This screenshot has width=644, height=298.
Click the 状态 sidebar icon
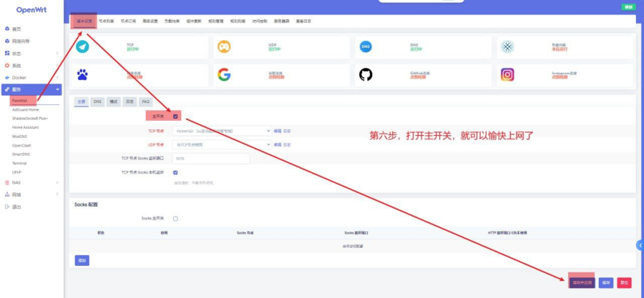pos(7,53)
